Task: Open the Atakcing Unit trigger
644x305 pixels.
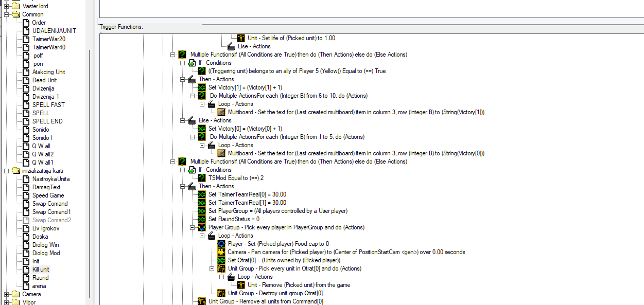Action: [48, 72]
